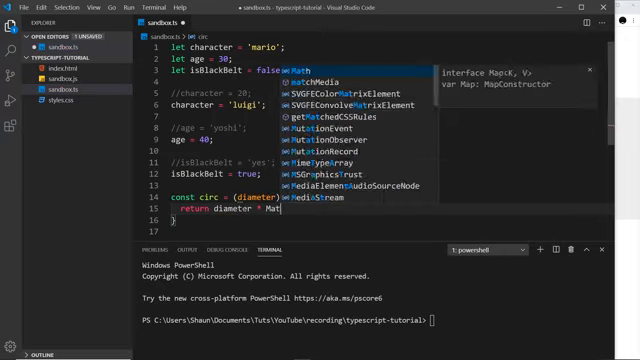Open the Manage gear settings icon

tap(10, 347)
